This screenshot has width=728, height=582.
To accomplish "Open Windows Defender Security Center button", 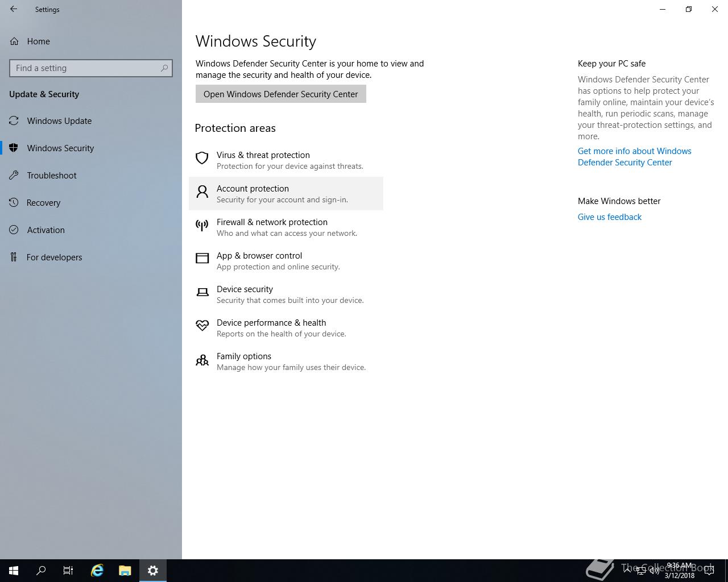I will (281, 94).
